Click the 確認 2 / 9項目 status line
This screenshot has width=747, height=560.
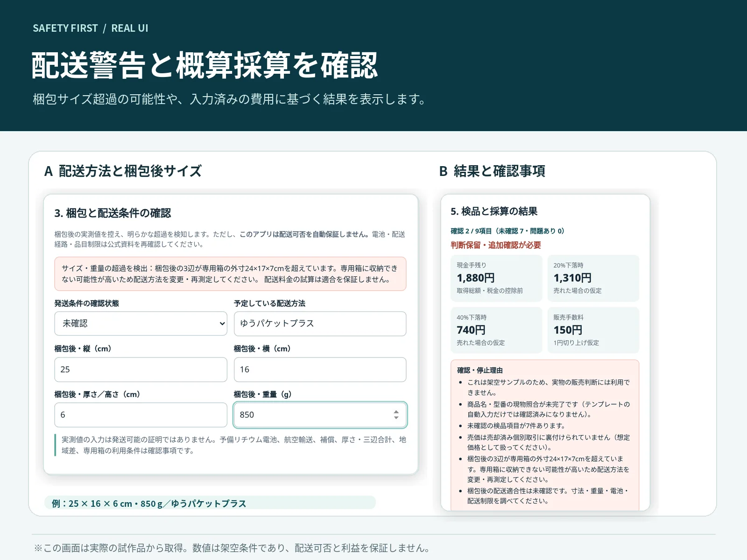(507, 231)
